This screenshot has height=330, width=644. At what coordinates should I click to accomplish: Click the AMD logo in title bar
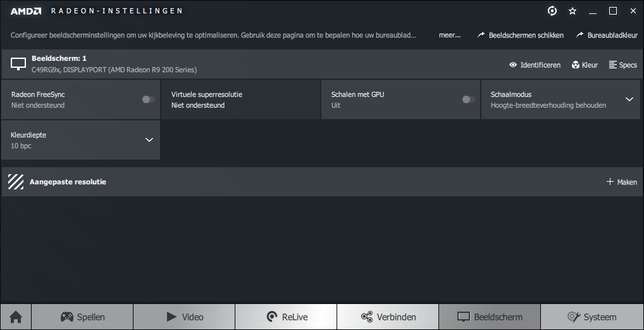tap(25, 11)
